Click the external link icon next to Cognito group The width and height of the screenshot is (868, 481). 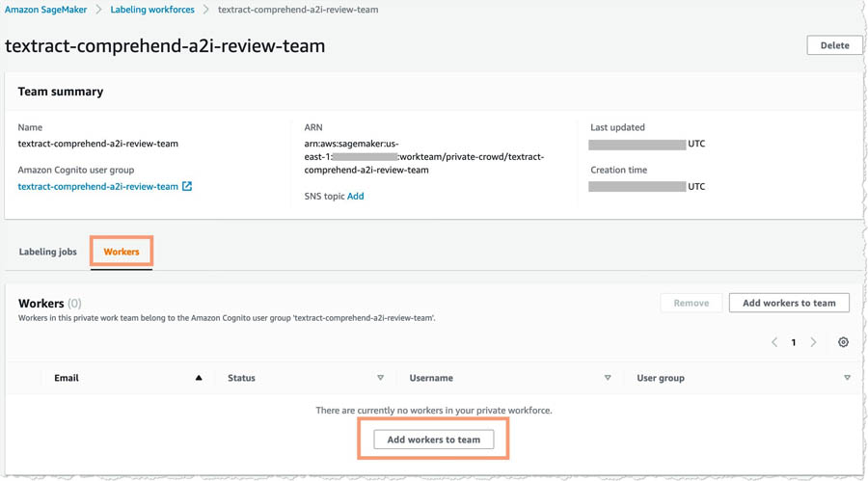(187, 186)
